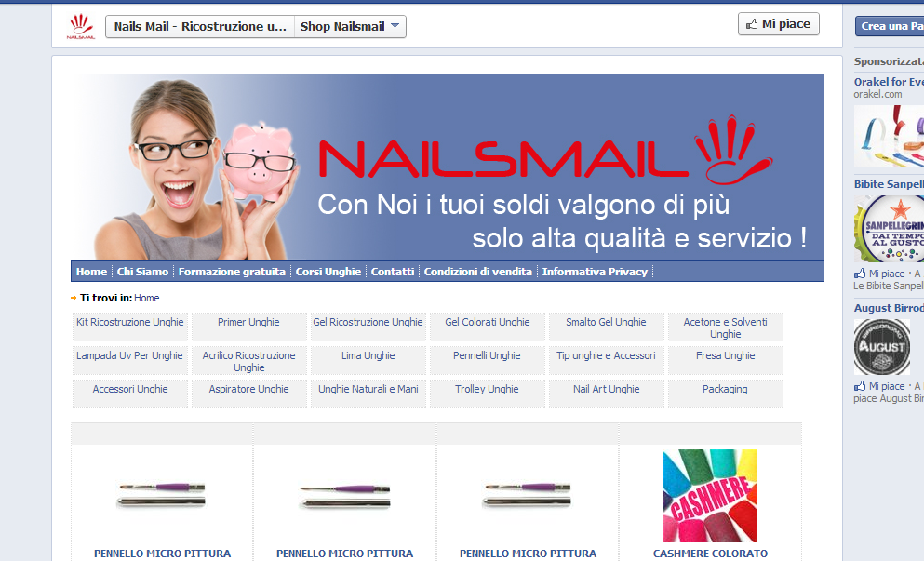Open Formazione gratuita menu item

coord(232,272)
